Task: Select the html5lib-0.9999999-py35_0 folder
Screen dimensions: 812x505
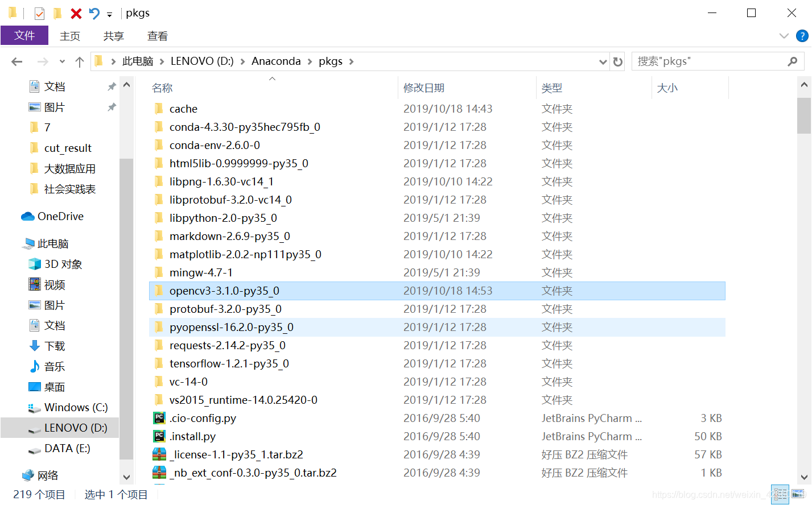Action: (437, 163)
